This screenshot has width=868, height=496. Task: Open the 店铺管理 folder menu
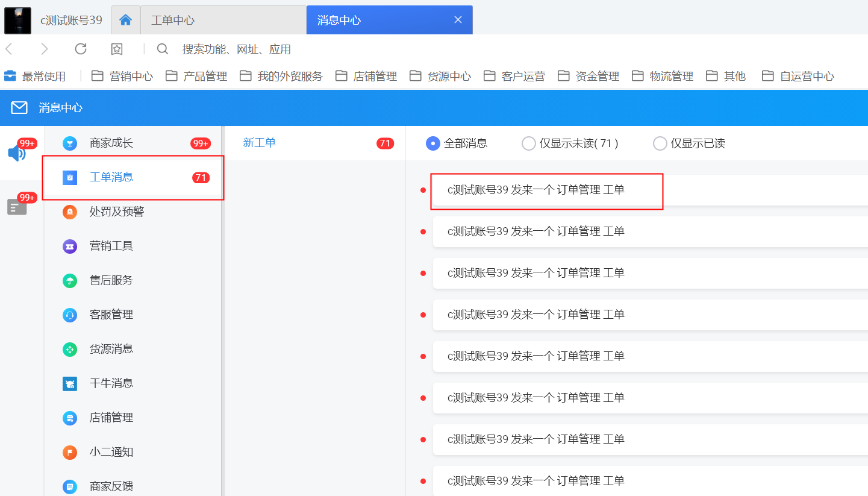tap(366, 76)
